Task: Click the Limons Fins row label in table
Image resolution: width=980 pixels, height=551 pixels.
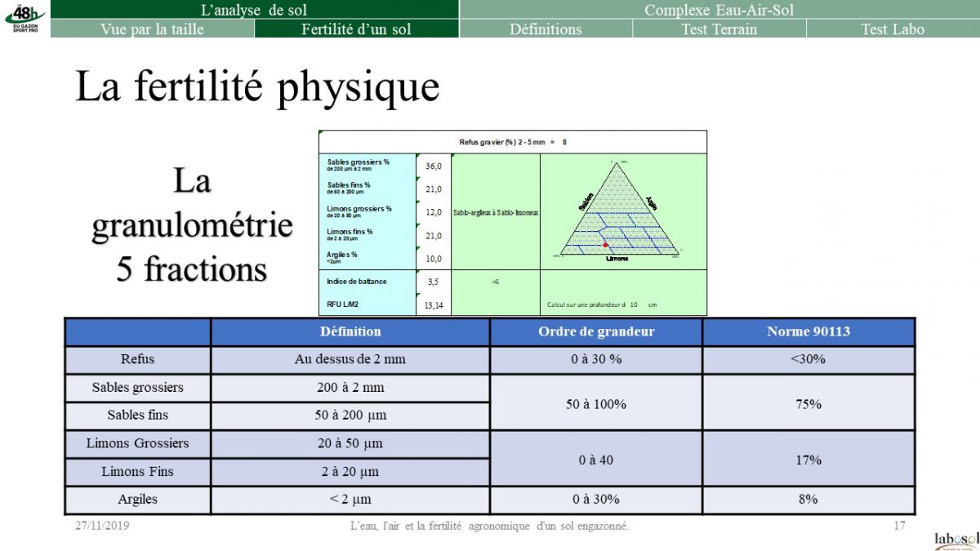Action: point(137,472)
